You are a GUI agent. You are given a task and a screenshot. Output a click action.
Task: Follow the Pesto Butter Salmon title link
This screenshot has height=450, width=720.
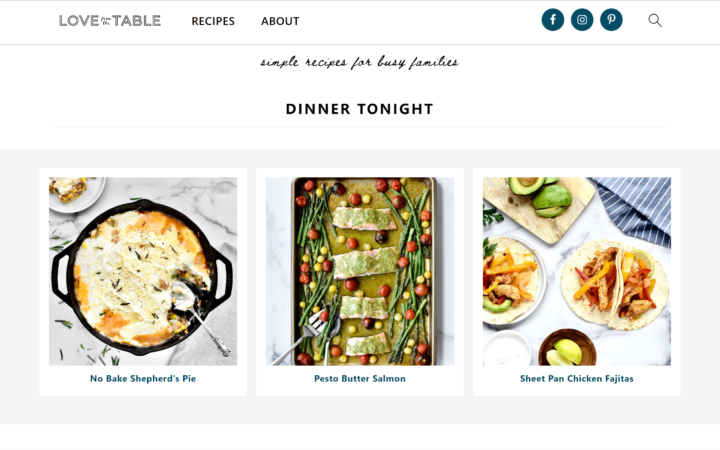(x=360, y=379)
